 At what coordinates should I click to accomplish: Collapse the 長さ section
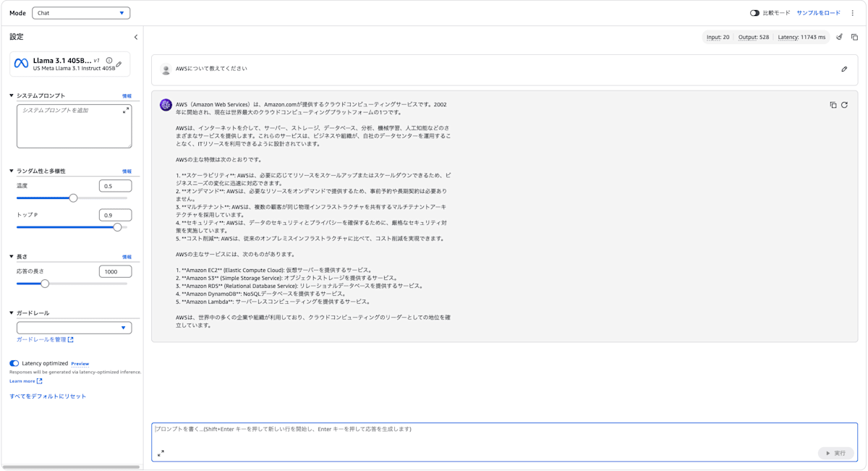12,257
